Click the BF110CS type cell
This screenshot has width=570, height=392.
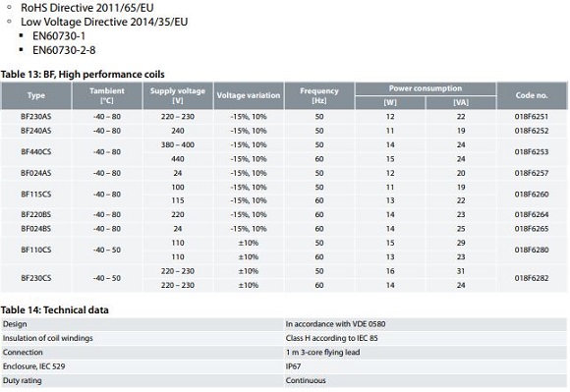[x=36, y=250]
